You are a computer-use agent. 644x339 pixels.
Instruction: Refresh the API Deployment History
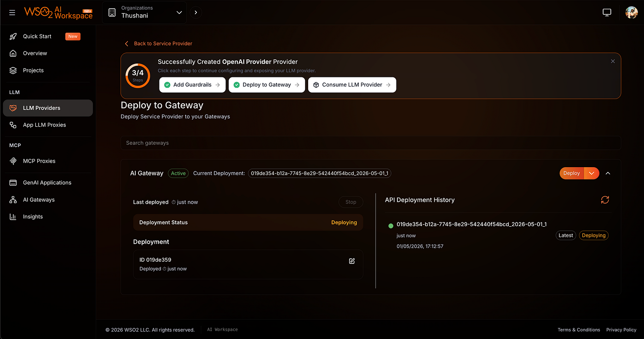tap(605, 200)
